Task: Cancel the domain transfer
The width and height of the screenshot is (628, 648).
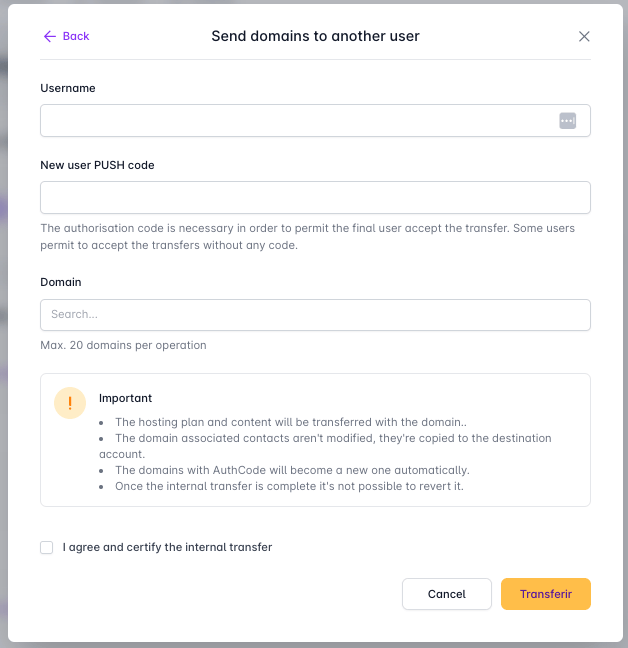Action: [x=447, y=594]
